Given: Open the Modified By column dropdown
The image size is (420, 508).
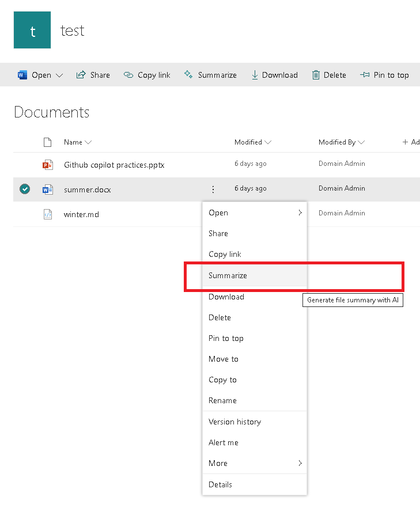Looking at the screenshot, I should coord(362,142).
